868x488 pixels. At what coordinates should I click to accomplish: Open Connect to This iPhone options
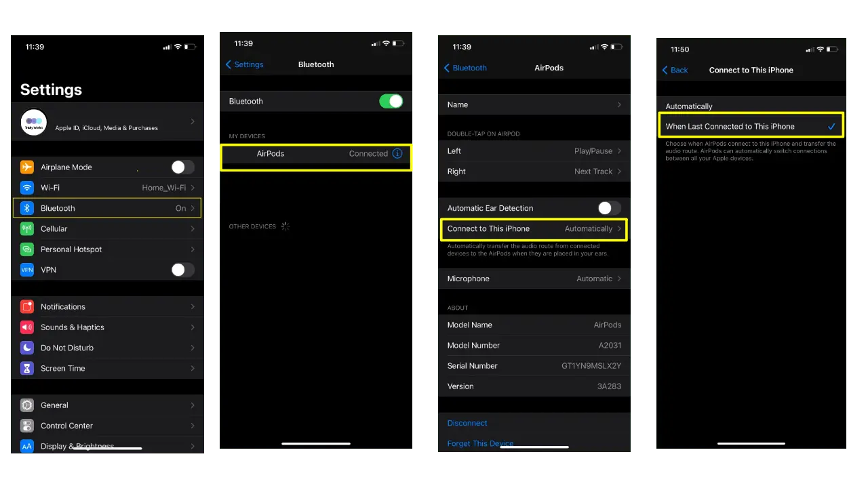[x=534, y=229]
